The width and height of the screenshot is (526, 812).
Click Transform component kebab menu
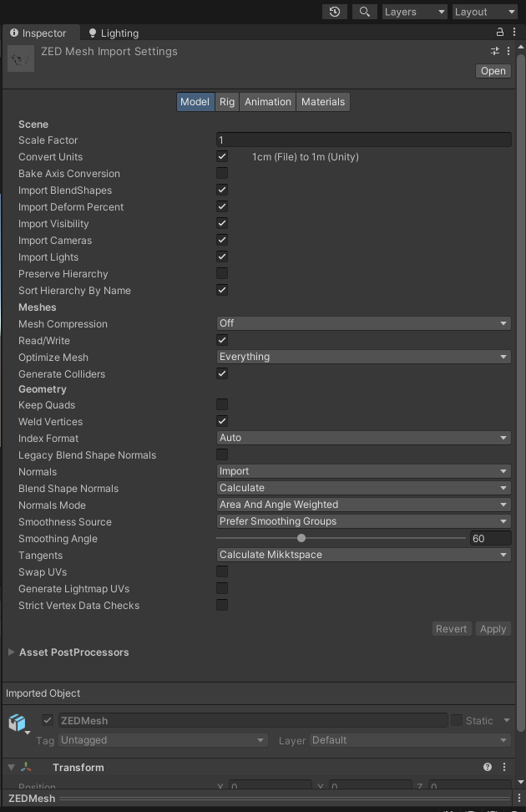[x=504, y=767]
